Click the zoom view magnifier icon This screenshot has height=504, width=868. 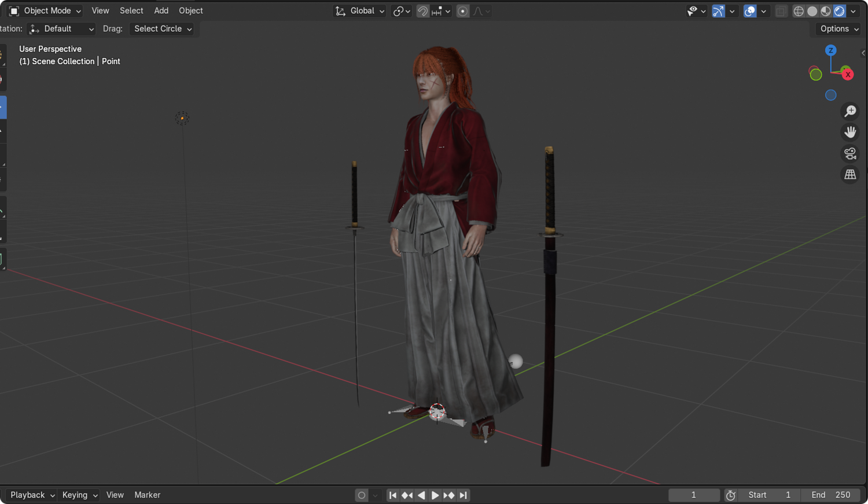click(850, 111)
